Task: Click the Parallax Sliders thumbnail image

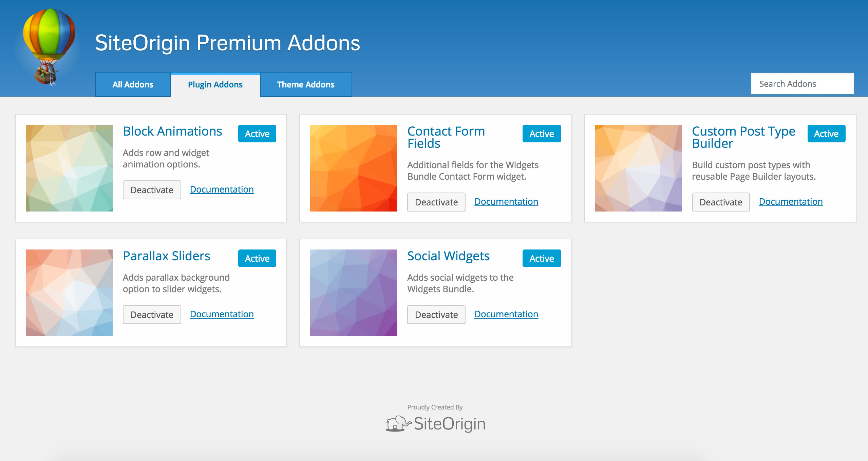Action: pyautogui.click(x=69, y=293)
